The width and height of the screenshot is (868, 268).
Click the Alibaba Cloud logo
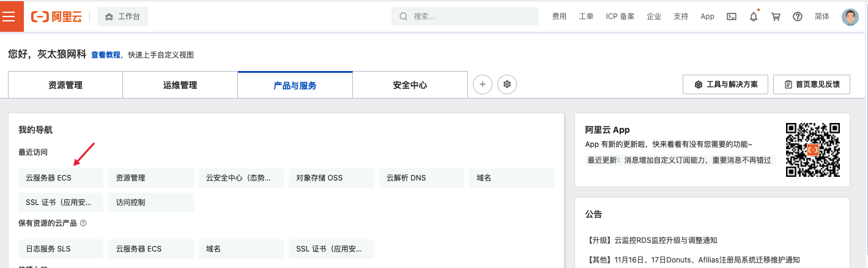(56, 17)
